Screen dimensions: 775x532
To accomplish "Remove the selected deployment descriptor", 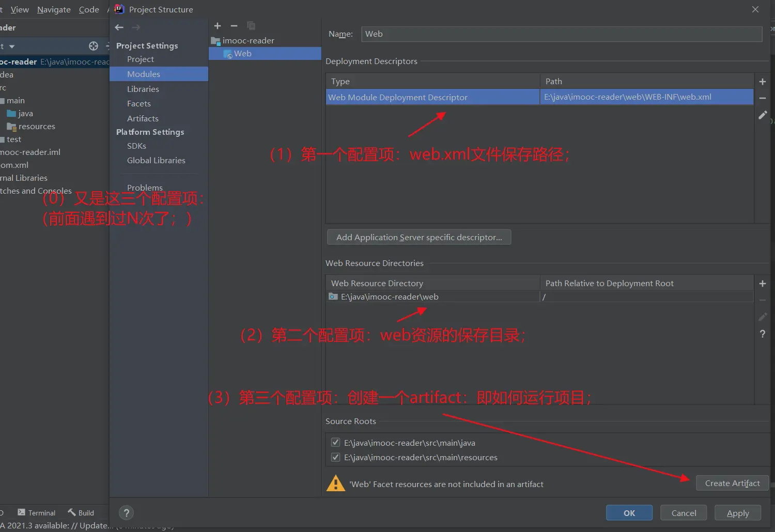I will 762,98.
